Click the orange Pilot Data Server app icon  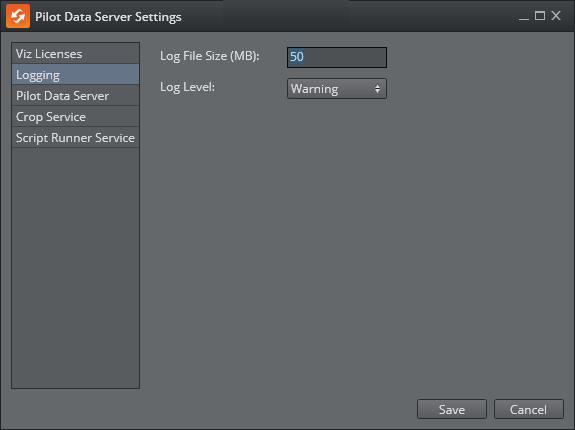18,16
